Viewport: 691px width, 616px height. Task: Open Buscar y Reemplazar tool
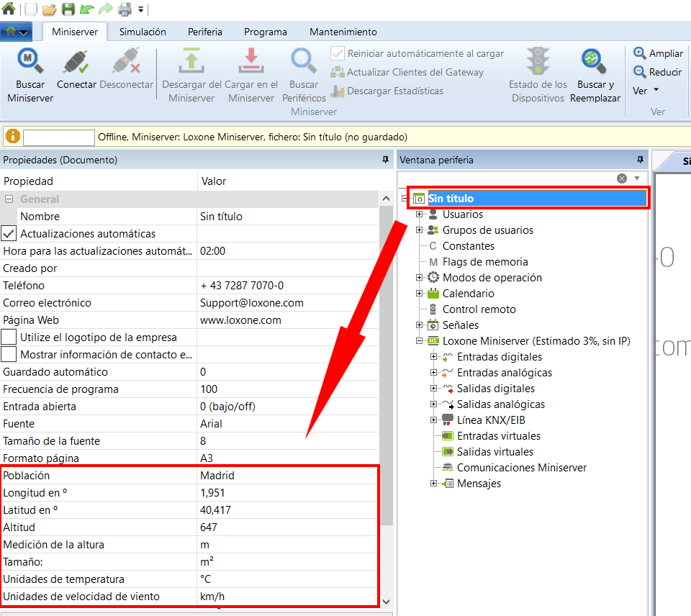pyautogui.click(x=595, y=63)
